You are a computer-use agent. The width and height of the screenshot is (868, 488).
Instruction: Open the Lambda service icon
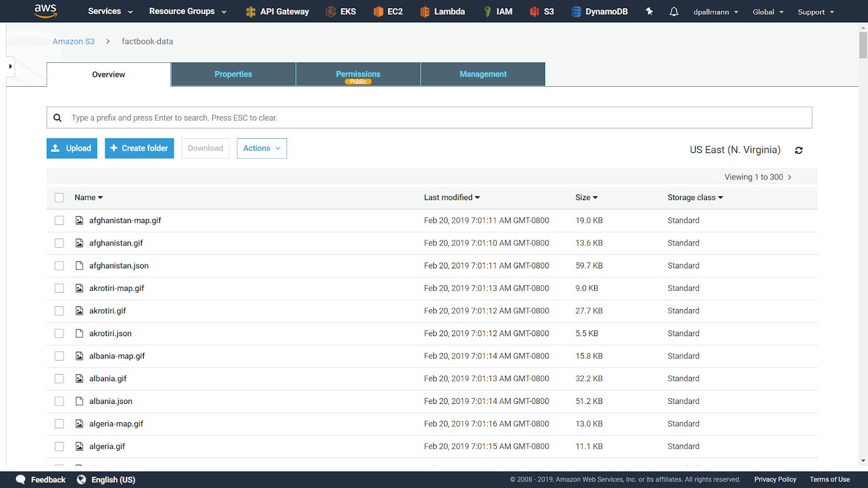[x=442, y=11]
